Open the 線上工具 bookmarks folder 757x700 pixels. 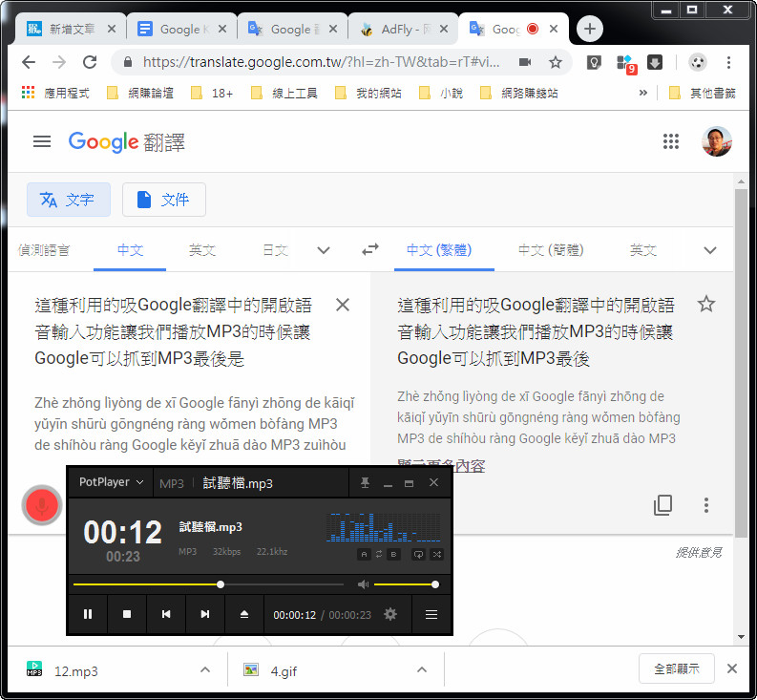pyautogui.click(x=284, y=93)
